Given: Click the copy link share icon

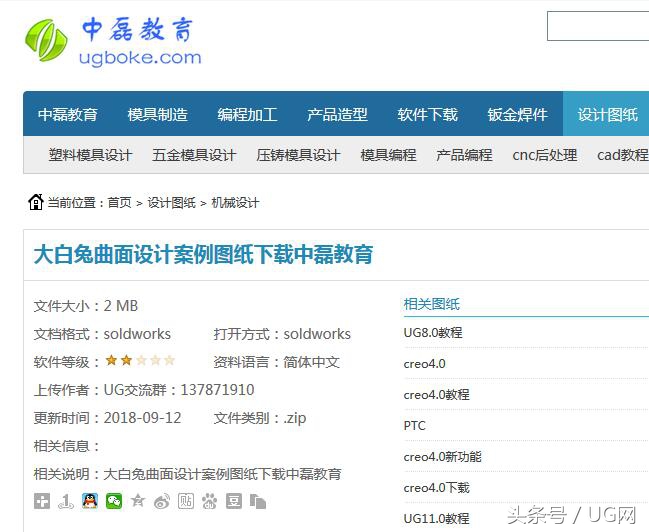Looking at the screenshot, I should [258, 501].
